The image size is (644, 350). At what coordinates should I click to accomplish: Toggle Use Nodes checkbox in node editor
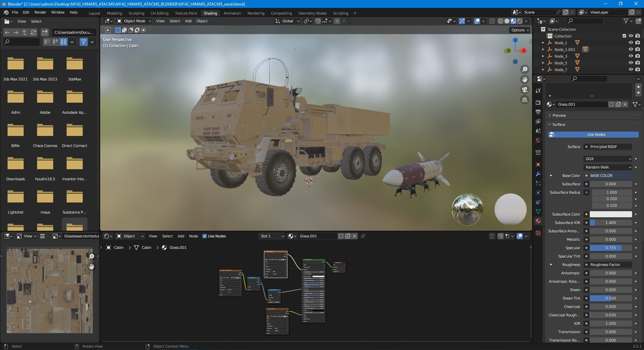coord(204,236)
